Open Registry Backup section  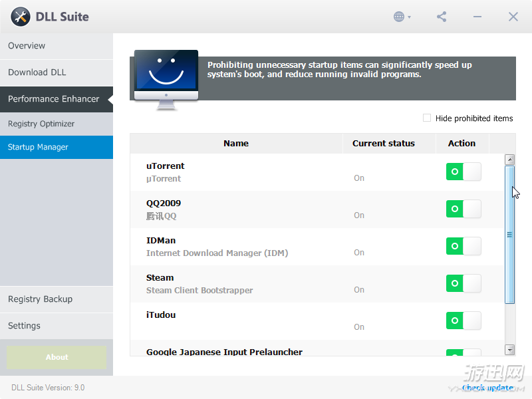[57, 299]
